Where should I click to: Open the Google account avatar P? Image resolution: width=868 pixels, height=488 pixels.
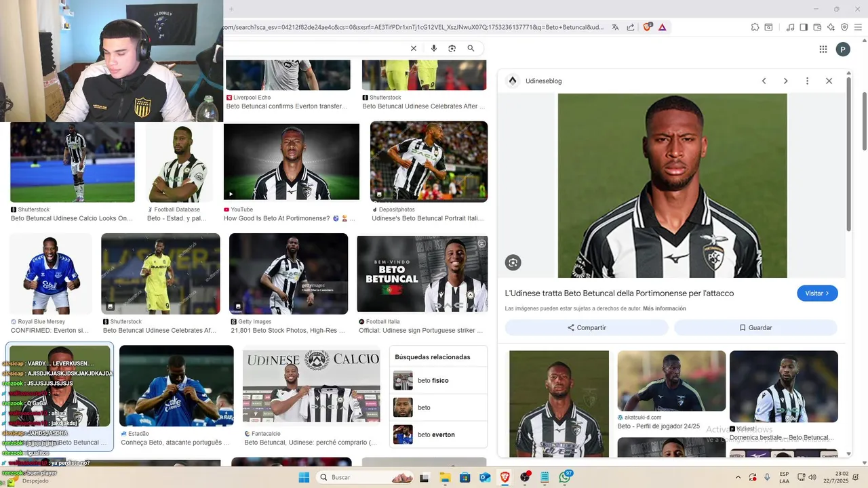[x=843, y=49]
